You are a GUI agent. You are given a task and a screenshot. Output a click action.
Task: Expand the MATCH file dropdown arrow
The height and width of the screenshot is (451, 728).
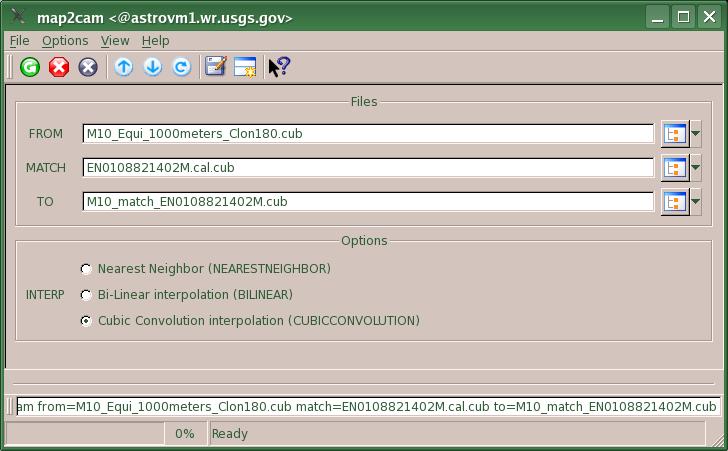tap(696, 168)
